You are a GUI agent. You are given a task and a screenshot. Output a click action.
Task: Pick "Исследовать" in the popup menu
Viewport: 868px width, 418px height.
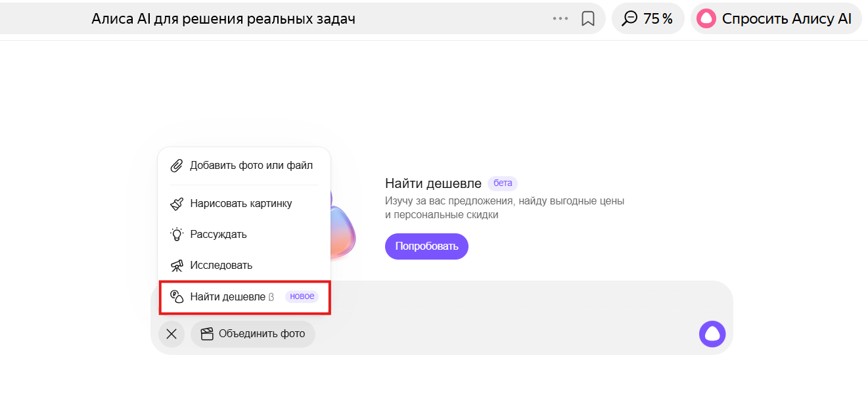(221, 266)
